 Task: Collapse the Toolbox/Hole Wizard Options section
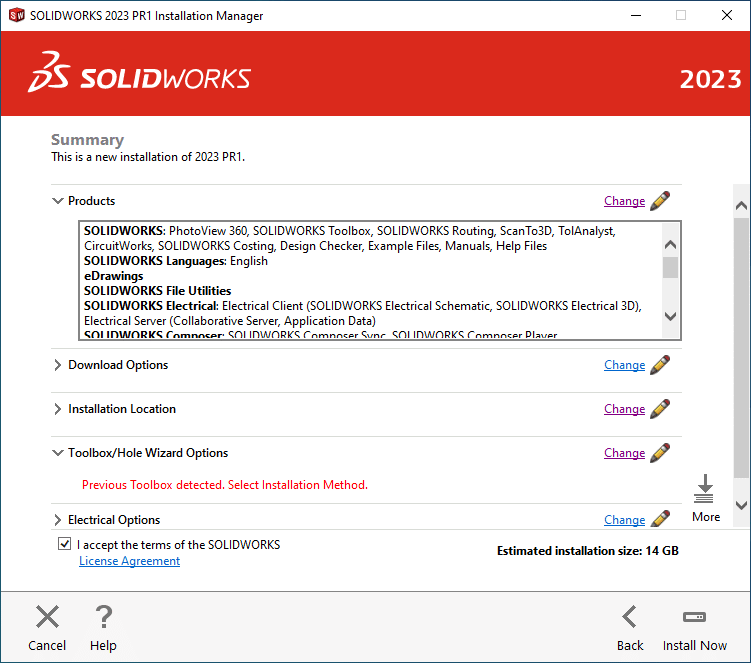(x=57, y=453)
